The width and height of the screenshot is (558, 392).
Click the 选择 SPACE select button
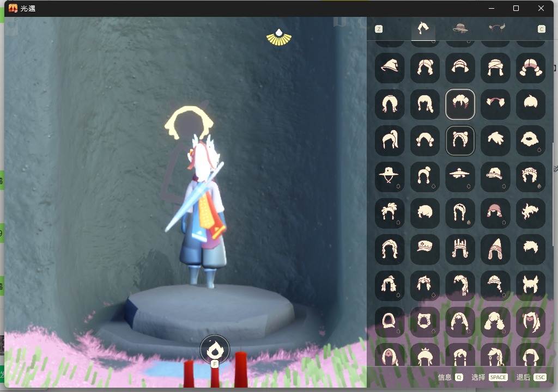489,377
